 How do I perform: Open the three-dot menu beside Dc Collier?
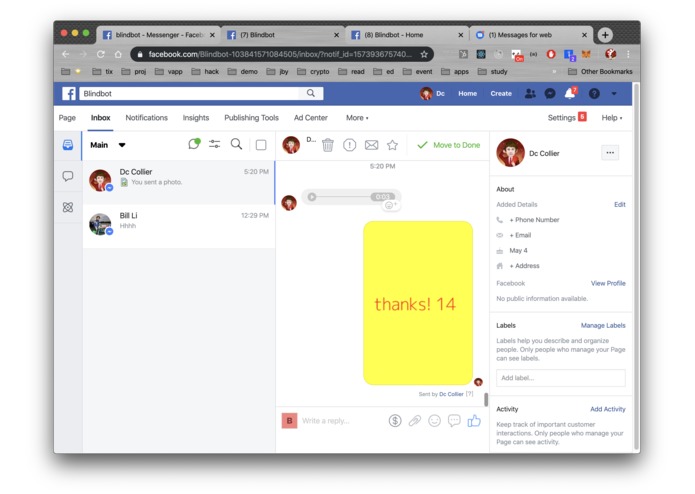pyautogui.click(x=610, y=153)
